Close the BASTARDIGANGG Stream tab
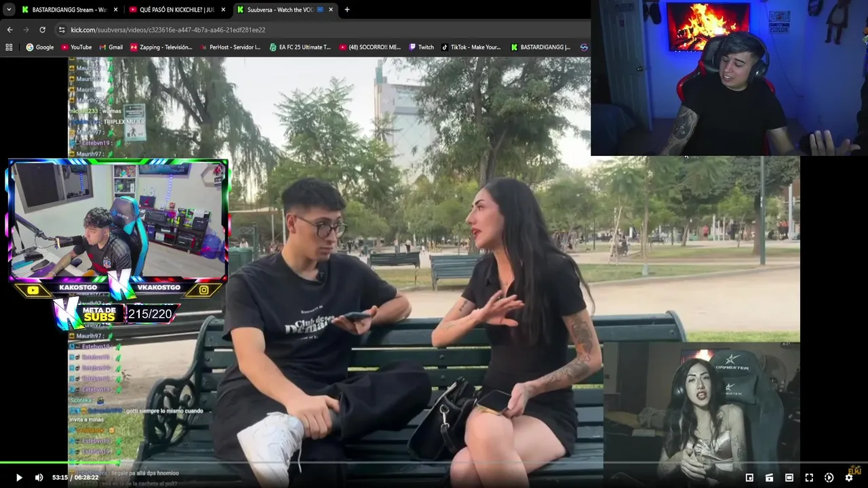Screen dimensions: 868x488 tap(115, 9)
